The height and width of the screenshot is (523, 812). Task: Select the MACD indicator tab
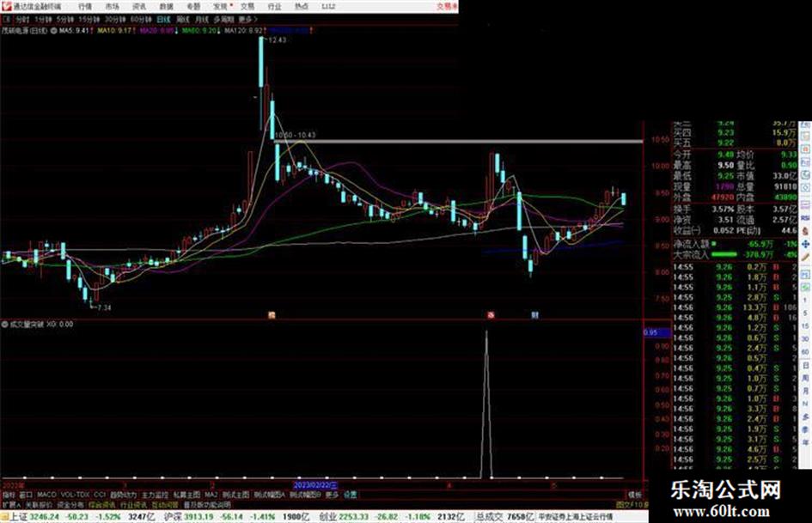coord(46,495)
